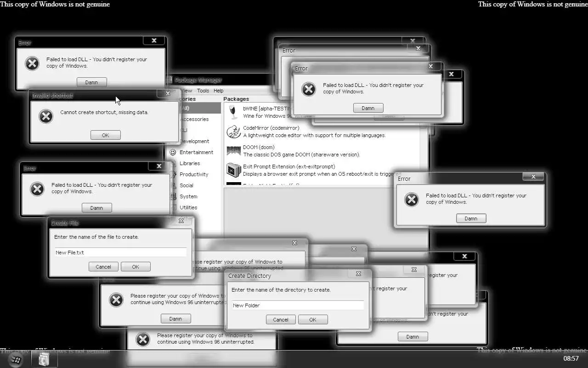Click Cancel in the Create File dialog

[x=103, y=267]
